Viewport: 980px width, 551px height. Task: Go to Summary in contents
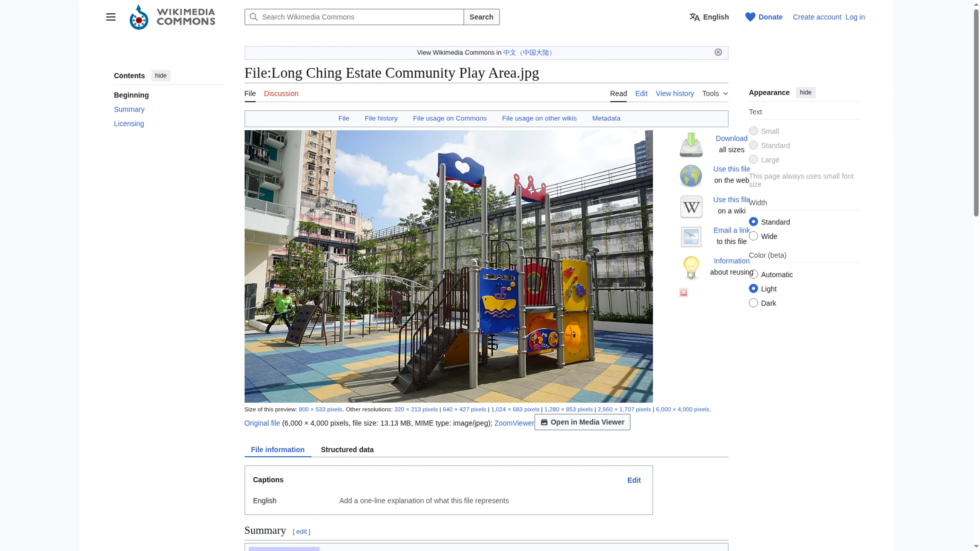pos(129,109)
